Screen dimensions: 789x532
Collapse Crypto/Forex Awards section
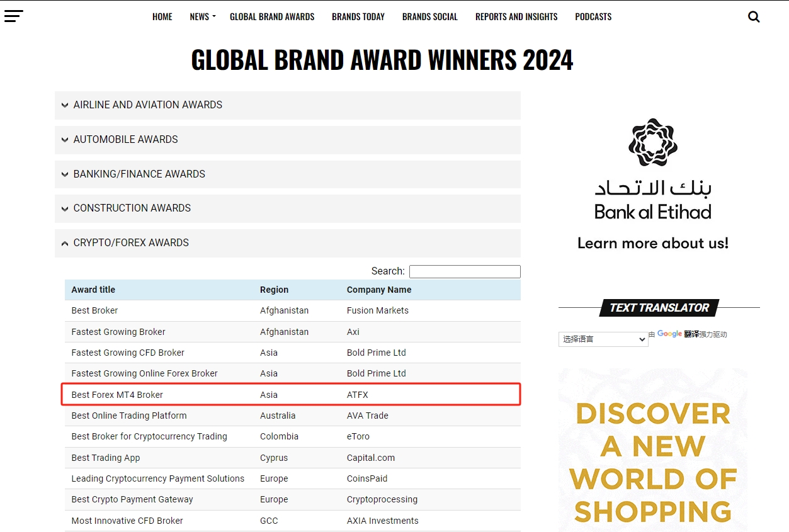(x=288, y=243)
